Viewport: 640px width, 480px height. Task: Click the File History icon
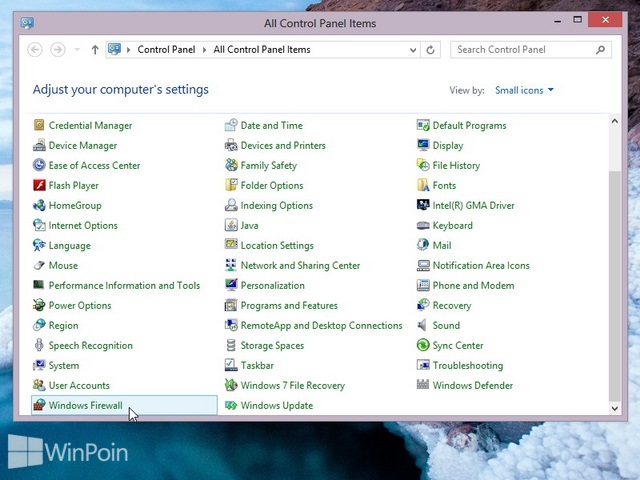tap(423, 165)
